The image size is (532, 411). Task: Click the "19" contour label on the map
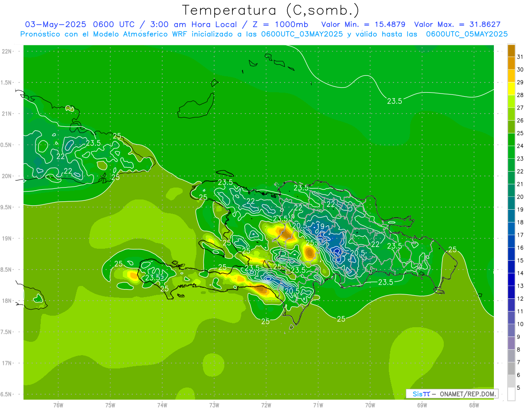point(321,227)
